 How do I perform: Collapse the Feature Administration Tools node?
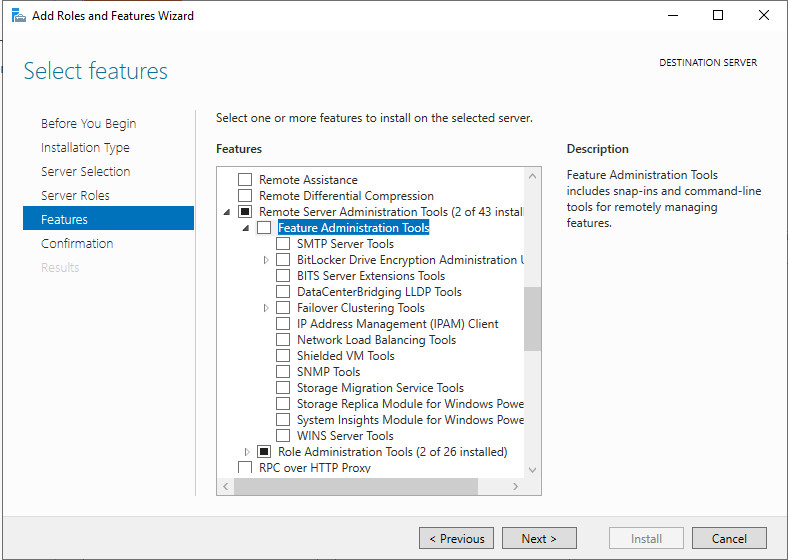coord(246,228)
